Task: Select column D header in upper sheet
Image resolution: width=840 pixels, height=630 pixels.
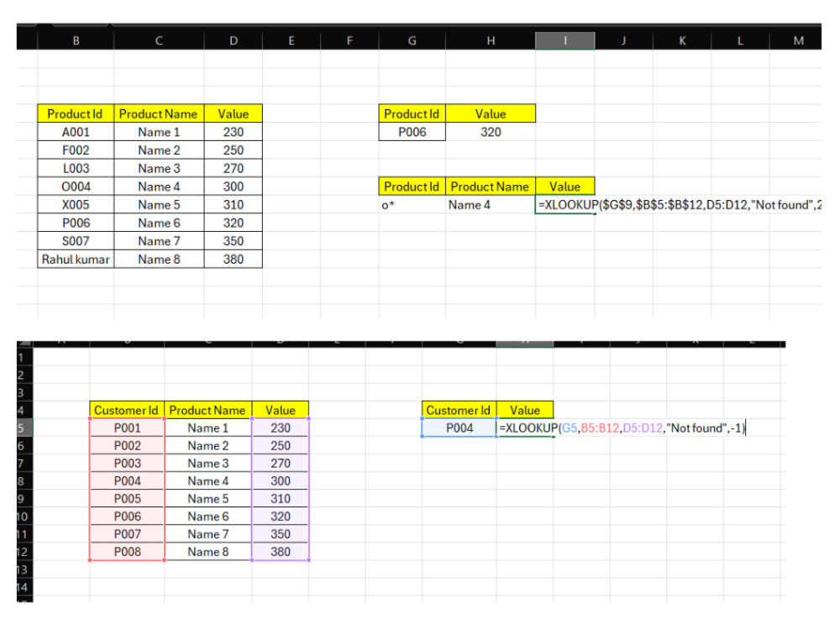Action: (234, 40)
